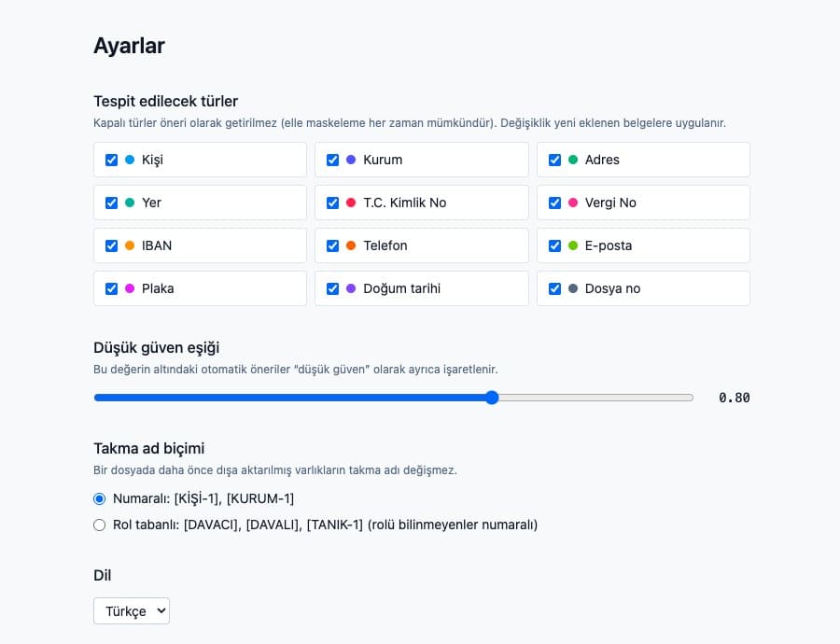Uncheck the IBAN checkbox

click(111, 245)
